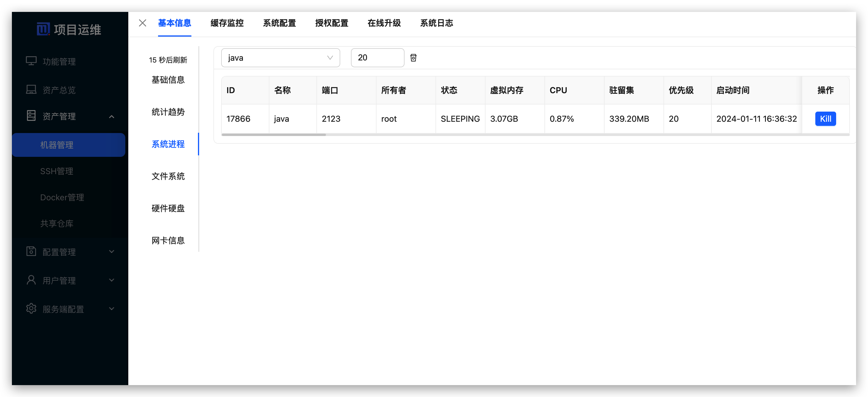The width and height of the screenshot is (868, 397).
Task: Click the 用户管理 user icon
Action: [31, 280]
